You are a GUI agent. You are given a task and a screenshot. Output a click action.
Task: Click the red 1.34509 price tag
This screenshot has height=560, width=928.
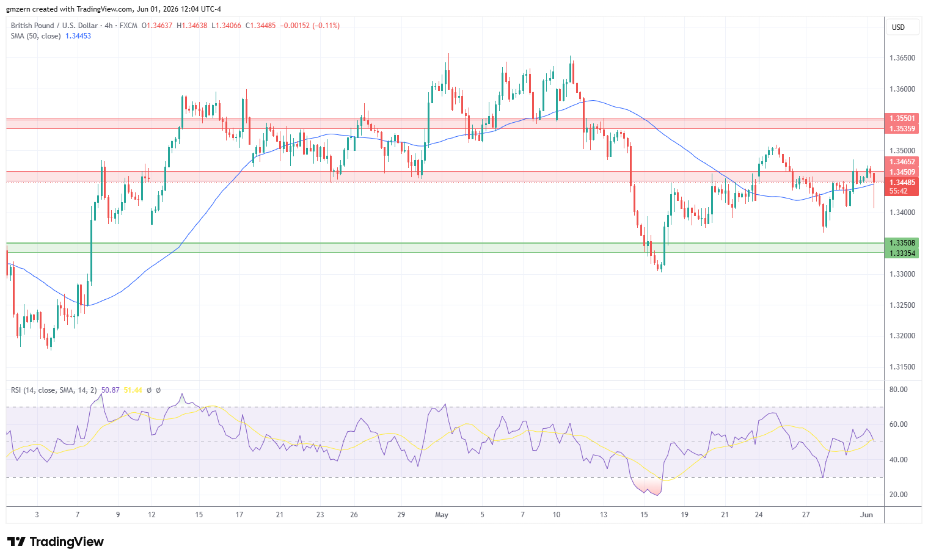[x=902, y=172]
